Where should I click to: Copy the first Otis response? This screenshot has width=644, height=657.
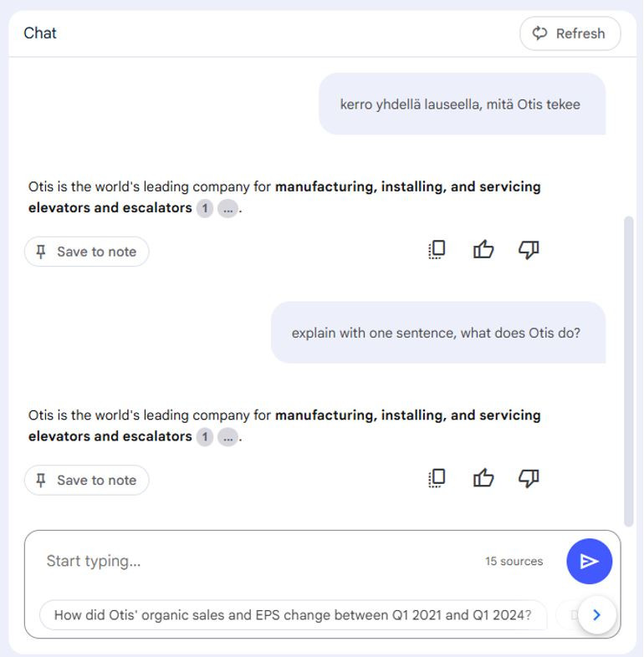[437, 250]
